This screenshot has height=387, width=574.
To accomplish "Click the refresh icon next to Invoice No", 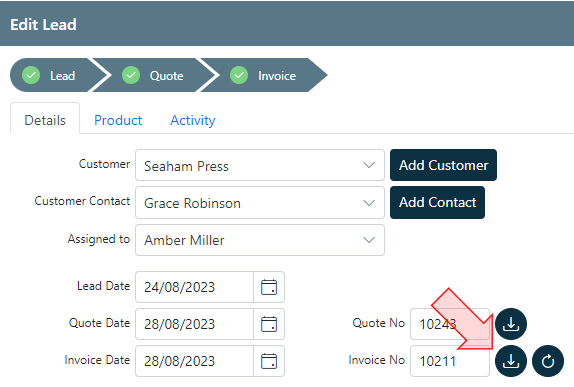I will tap(548, 361).
